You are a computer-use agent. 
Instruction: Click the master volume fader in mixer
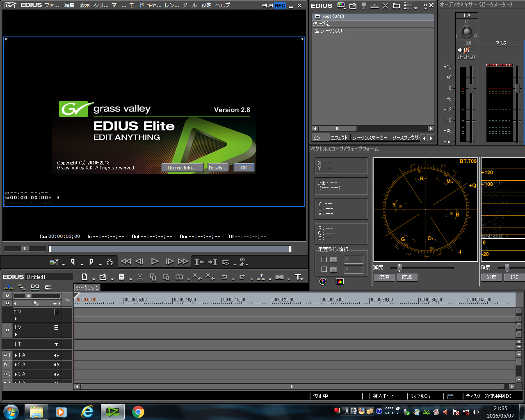(517, 87)
